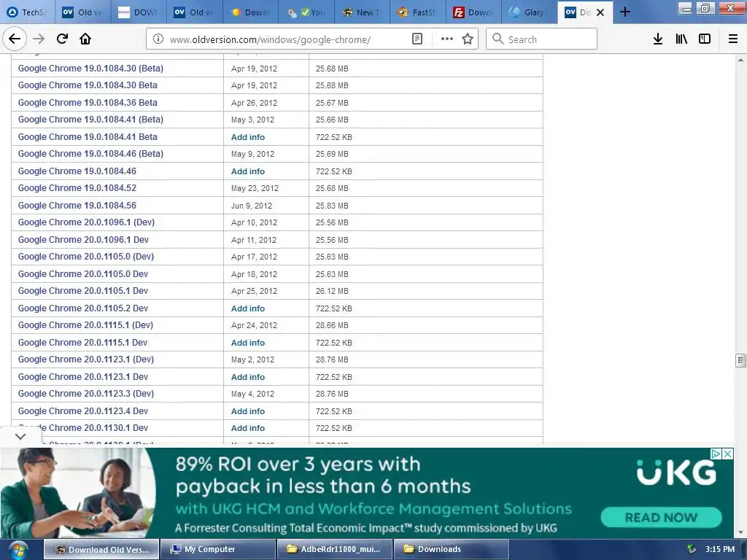The image size is (747, 560).
Task: Switch to the TechSp tab
Action: pyautogui.click(x=27, y=12)
